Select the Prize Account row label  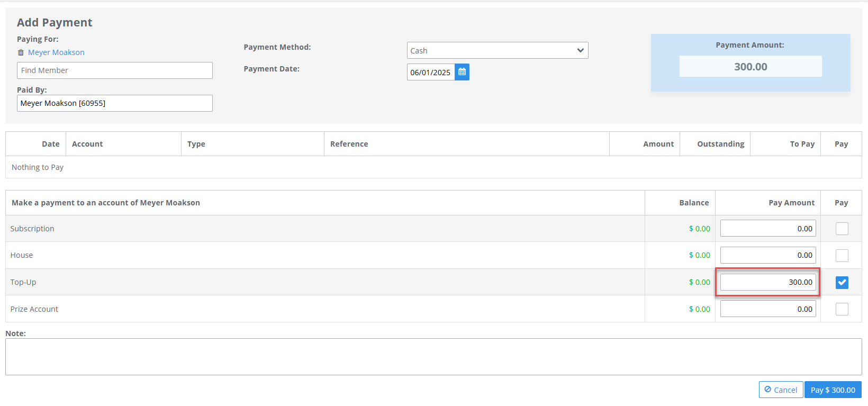point(34,309)
